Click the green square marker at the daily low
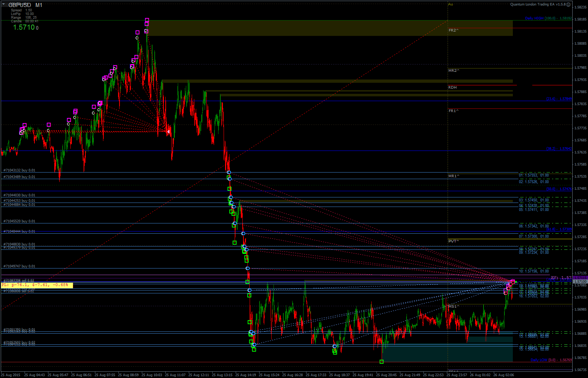 click(382, 362)
